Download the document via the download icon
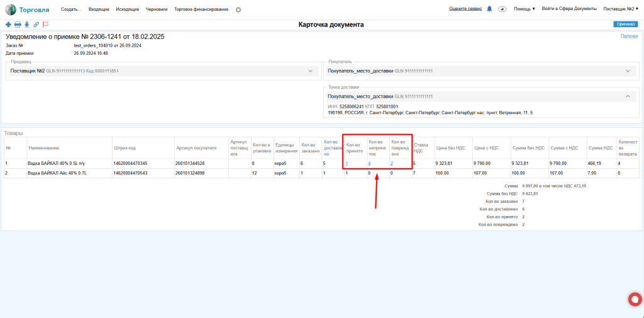 point(27,25)
